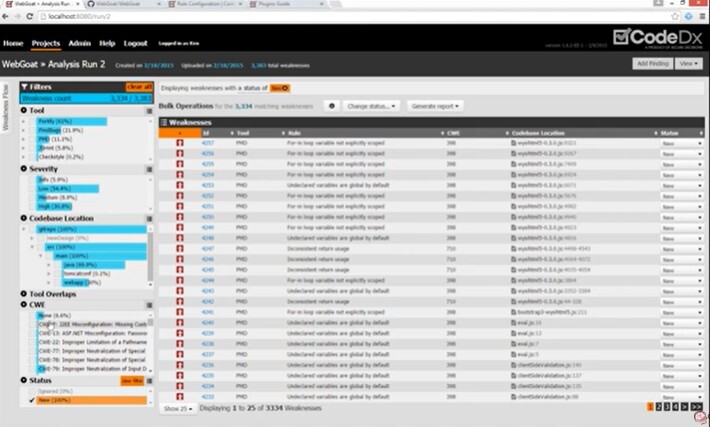Open the Bulk Operations info icon
Image resolution: width=710 pixels, height=427 pixels.
[331, 105]
